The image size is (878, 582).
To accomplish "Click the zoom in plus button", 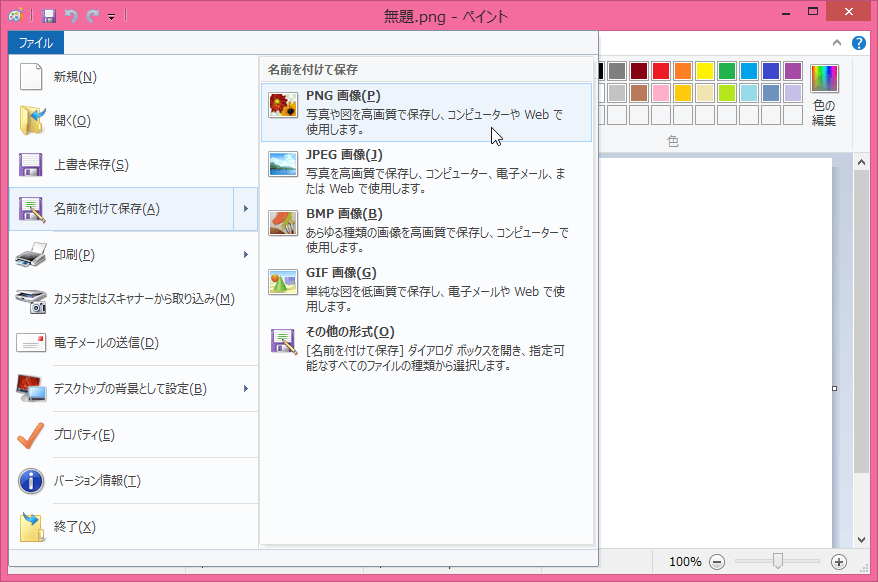I will coord(838,562).
